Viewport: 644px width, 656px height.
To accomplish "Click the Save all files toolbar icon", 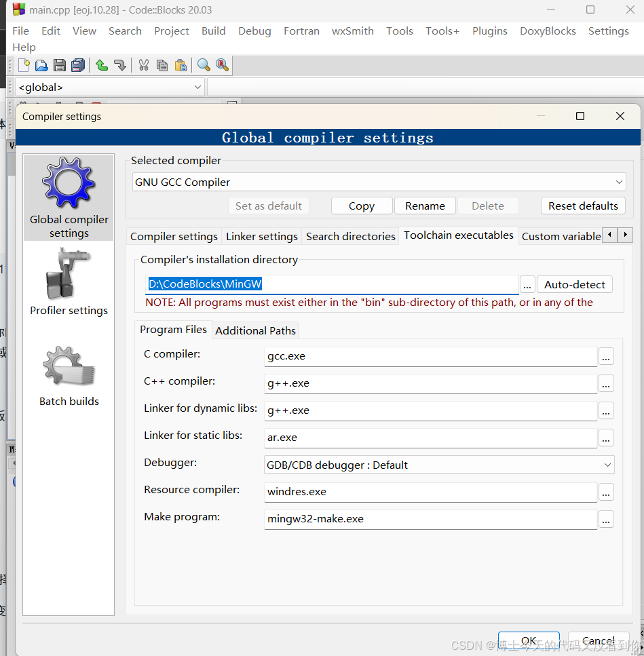I will (x=78, y=65).
